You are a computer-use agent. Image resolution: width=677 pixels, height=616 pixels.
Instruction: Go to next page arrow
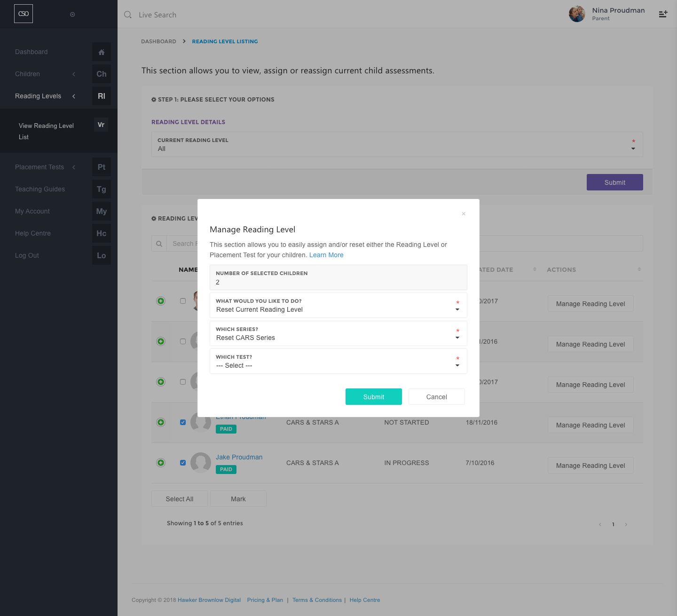click(626, 524)
